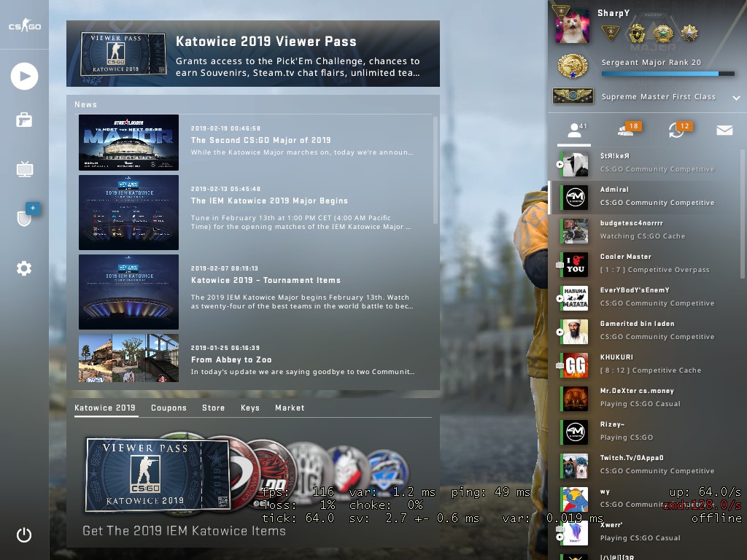
Task: Click the first triangular pin badge beside avatar
Action: pyautogui.click(x=611, y=34)
